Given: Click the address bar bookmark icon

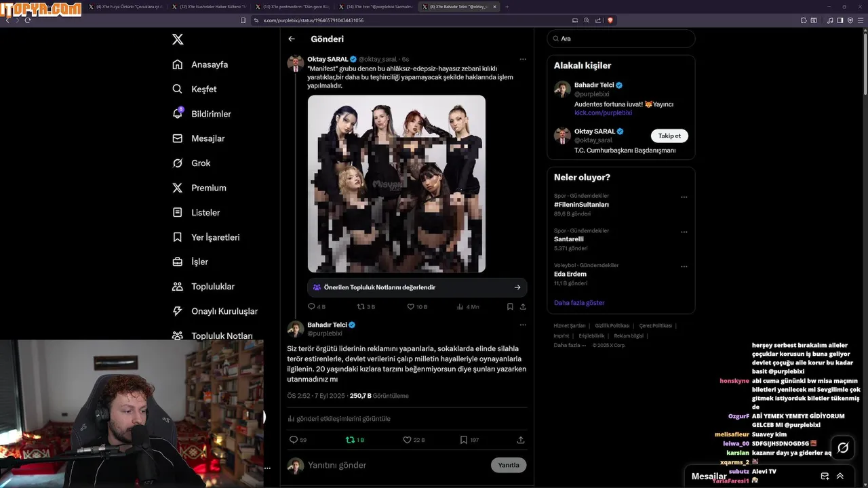Looking at the screenshot, I should [243, 20].
